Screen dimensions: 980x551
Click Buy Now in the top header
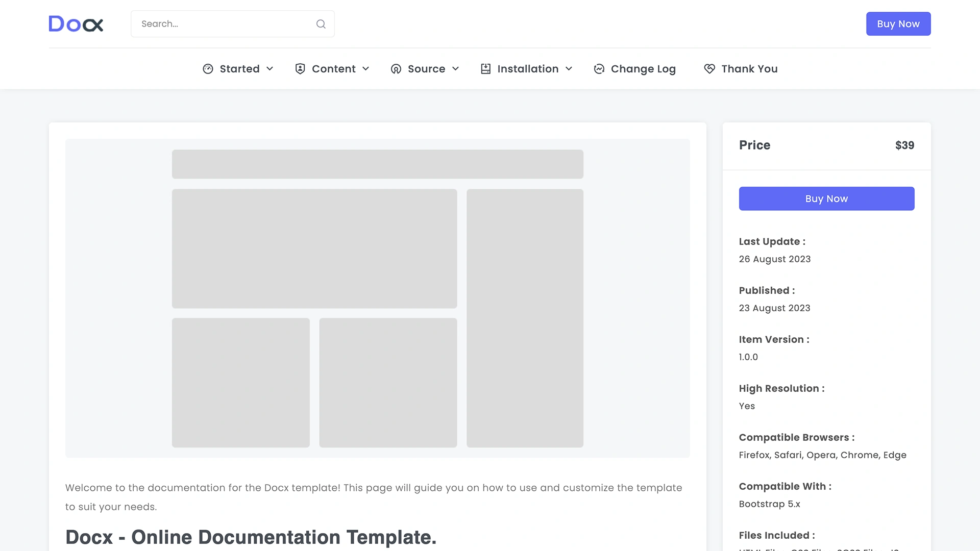click(898, 23)
